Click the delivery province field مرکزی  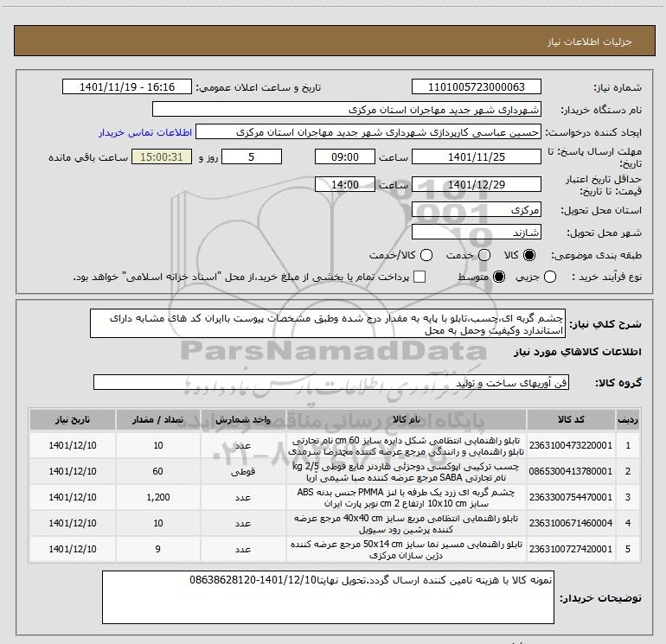pyautogui.click(x=476, y=210)
